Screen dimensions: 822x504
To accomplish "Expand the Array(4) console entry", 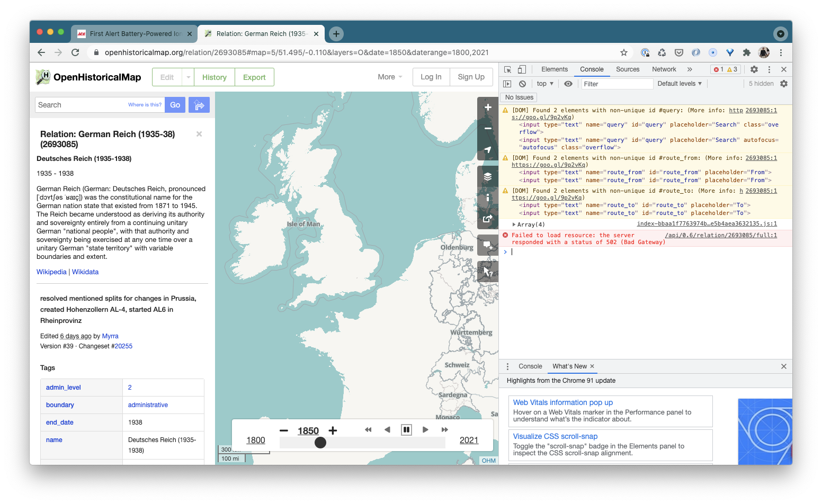I will (514, 224).
